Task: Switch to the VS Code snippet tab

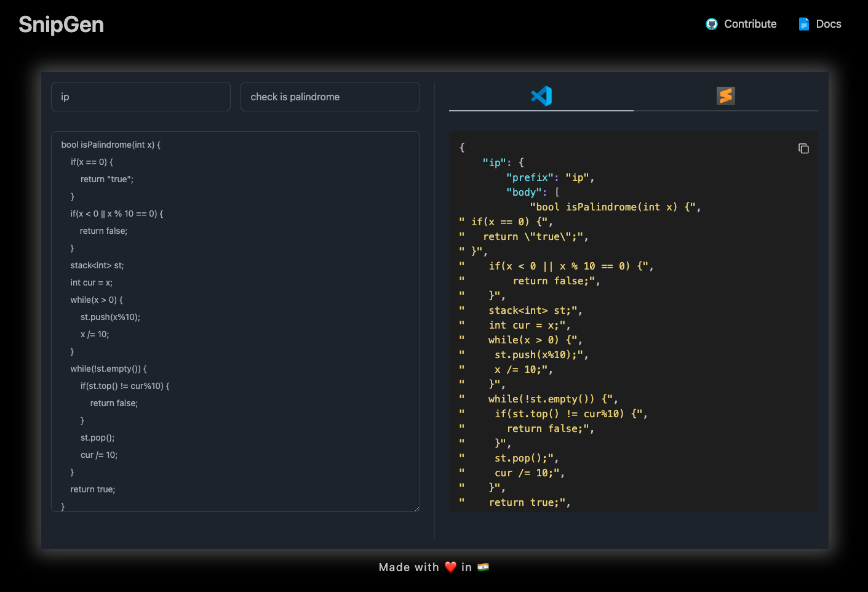Action: point(541,96)
